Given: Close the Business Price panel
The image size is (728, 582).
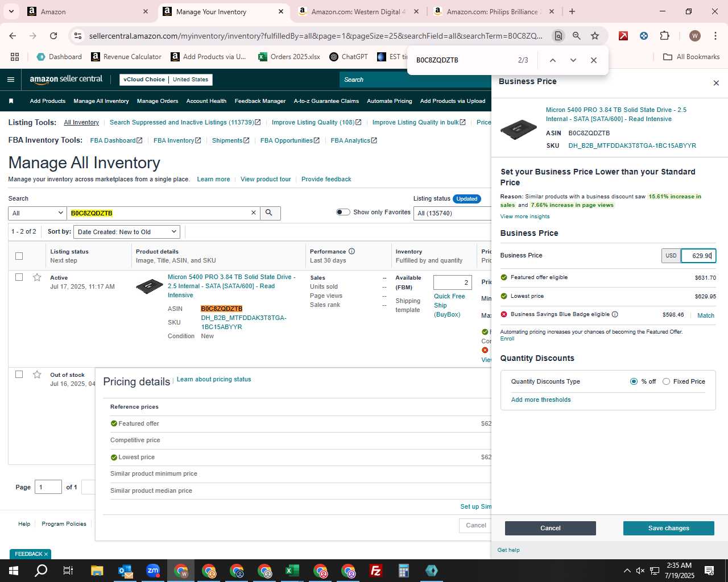Looking at the screenshot, I should 716,83.
